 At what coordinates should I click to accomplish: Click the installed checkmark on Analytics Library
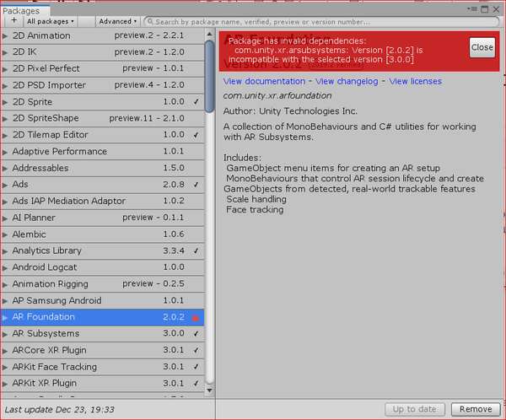point(196,250)
